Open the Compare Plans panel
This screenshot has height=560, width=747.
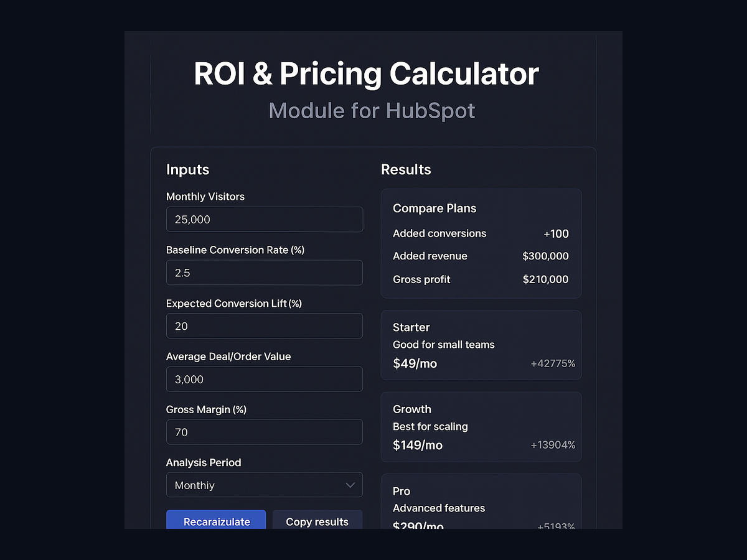point(481,243)
